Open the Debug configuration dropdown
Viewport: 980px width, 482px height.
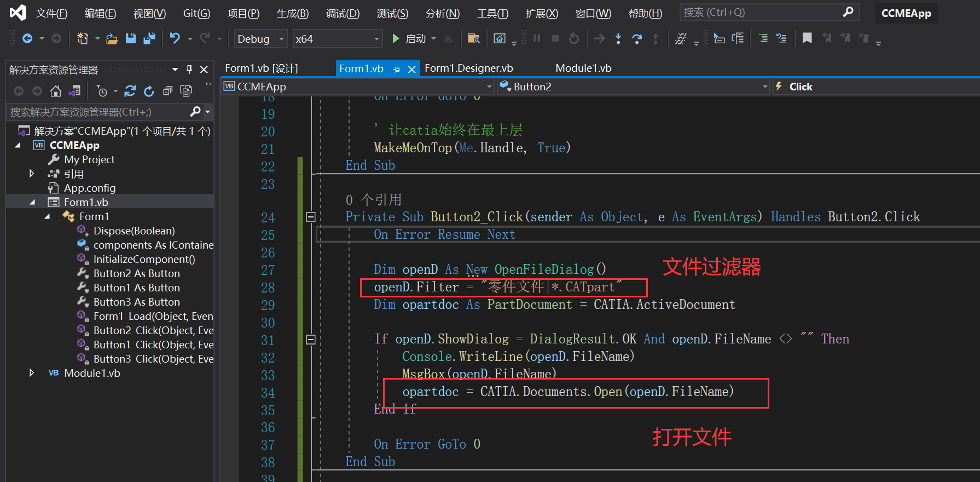261,39
